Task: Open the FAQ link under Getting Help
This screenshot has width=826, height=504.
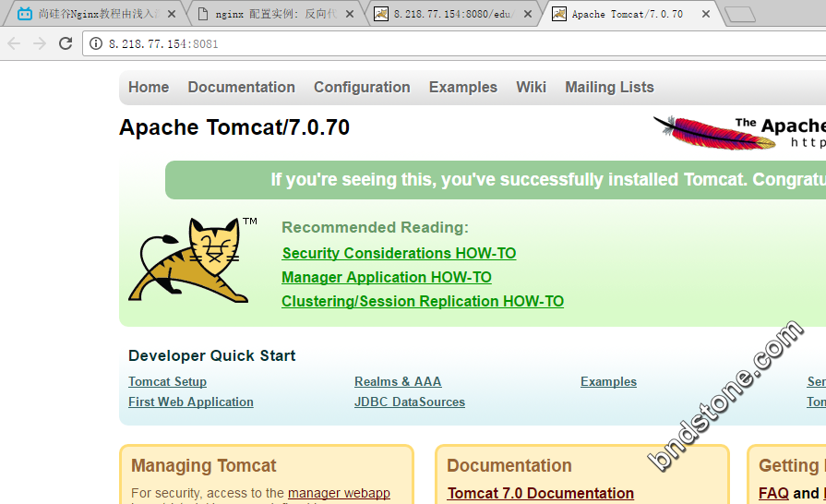Action: tap(773, 493)
